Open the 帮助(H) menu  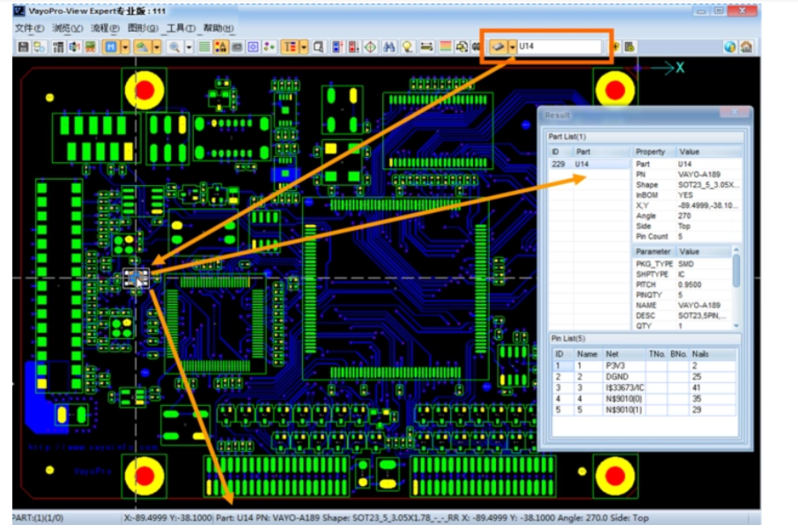(x=218, y=28)
